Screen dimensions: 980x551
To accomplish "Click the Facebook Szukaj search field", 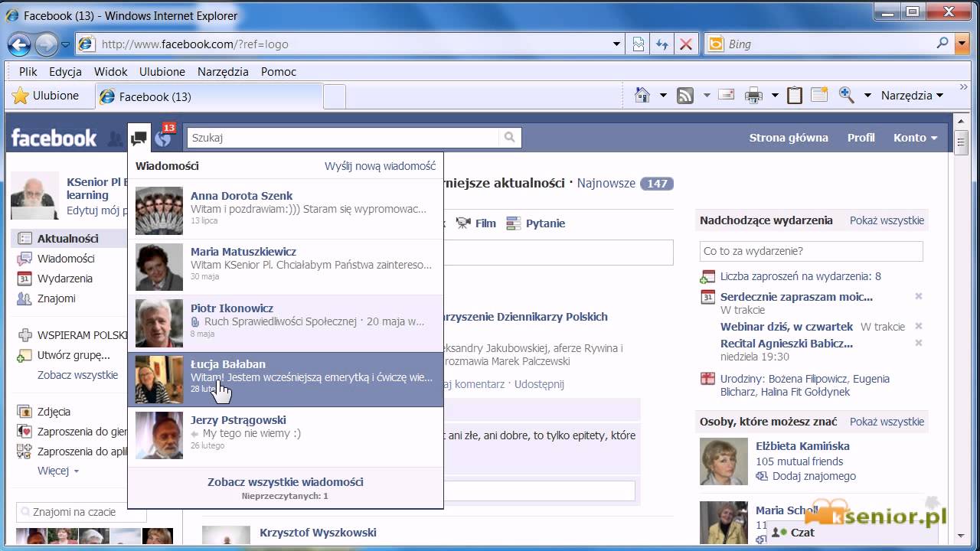I will point(343,138).
